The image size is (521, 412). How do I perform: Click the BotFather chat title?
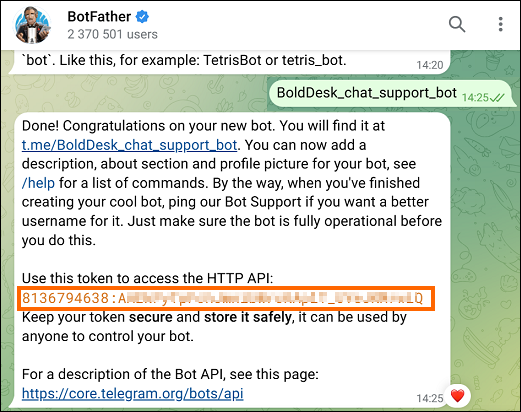[99, 16]
